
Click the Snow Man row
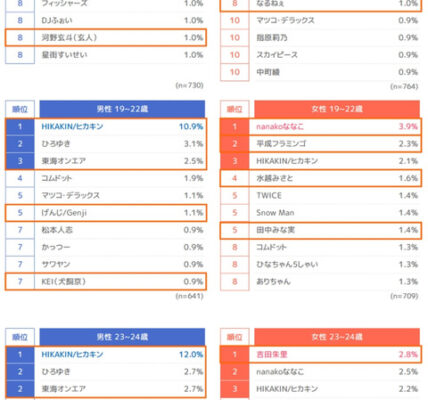tap(321, 213)
